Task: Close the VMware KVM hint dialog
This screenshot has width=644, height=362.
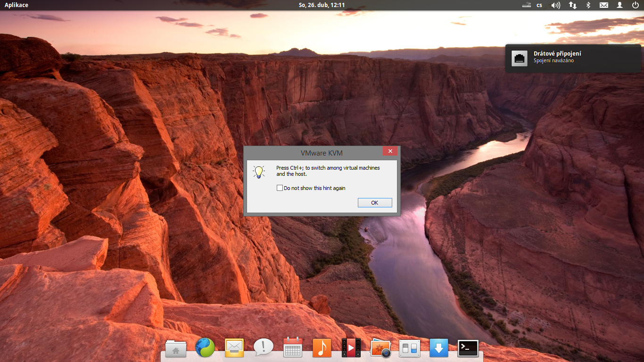Action: (x=390, y=151)
